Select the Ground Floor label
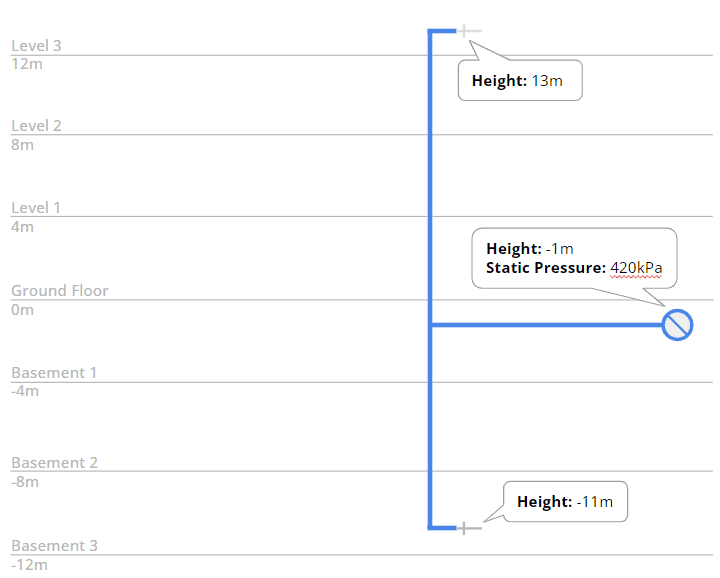This screenshot has height=578, width=720. pos(60,291)
